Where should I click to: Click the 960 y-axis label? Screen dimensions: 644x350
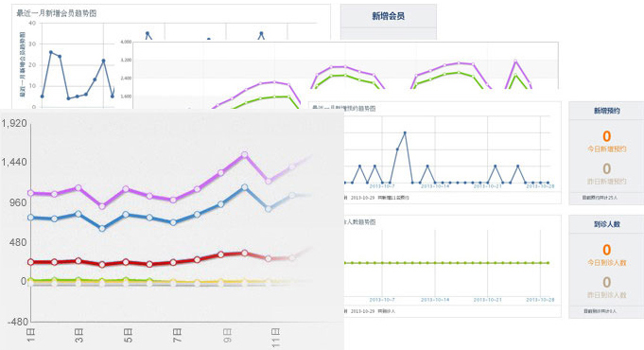click(x=19, y=202)
